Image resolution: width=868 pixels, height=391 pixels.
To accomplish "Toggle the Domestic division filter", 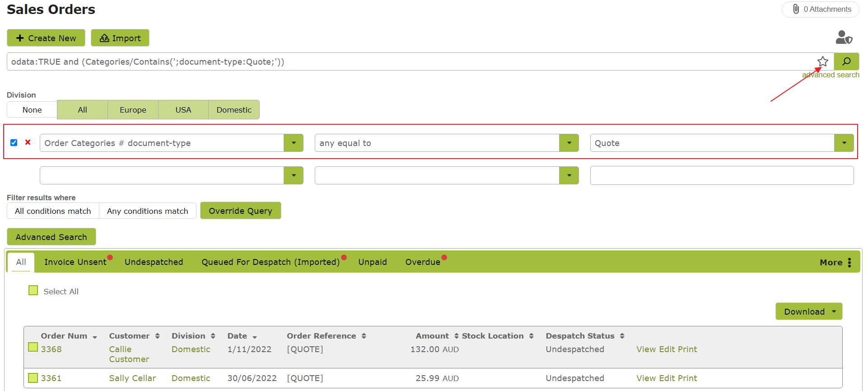I will (x=234, y=110).
